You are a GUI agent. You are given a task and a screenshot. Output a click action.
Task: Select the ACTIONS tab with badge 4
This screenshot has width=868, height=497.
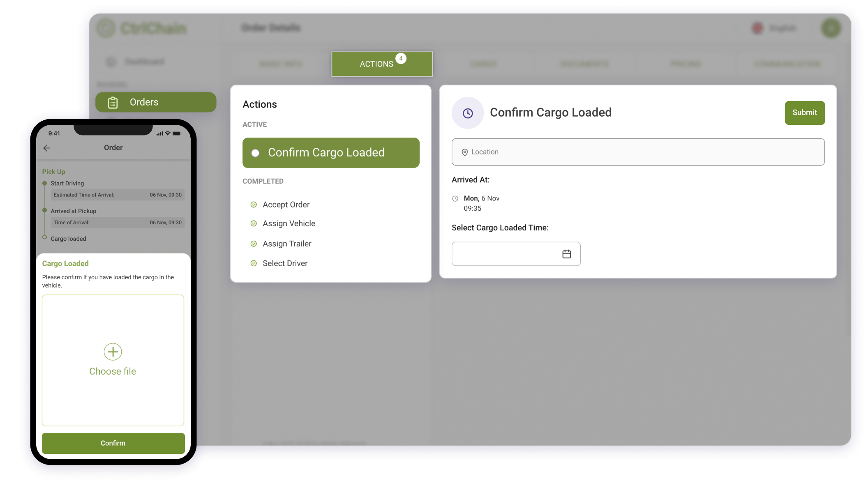[x=381, y=64]
